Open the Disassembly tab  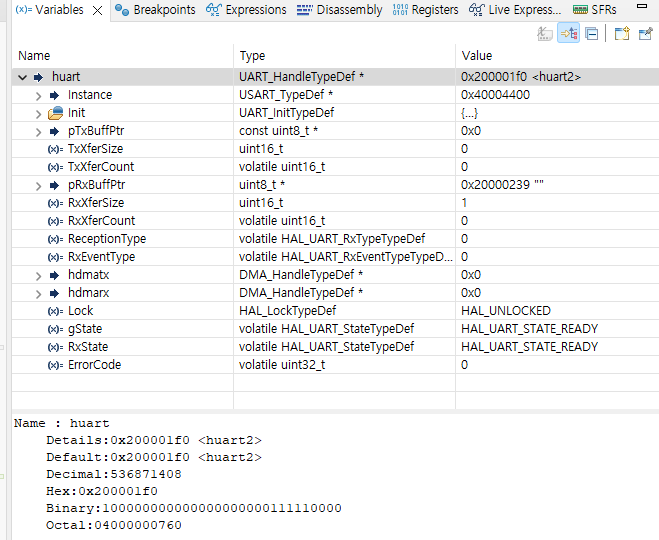(340, 10)
